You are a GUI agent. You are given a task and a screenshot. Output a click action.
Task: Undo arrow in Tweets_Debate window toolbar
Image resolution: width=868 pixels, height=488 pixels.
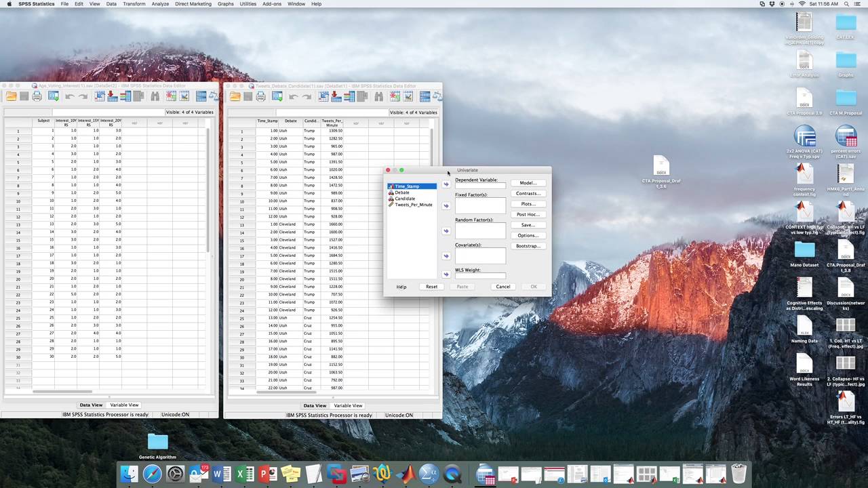coord(293,96)
